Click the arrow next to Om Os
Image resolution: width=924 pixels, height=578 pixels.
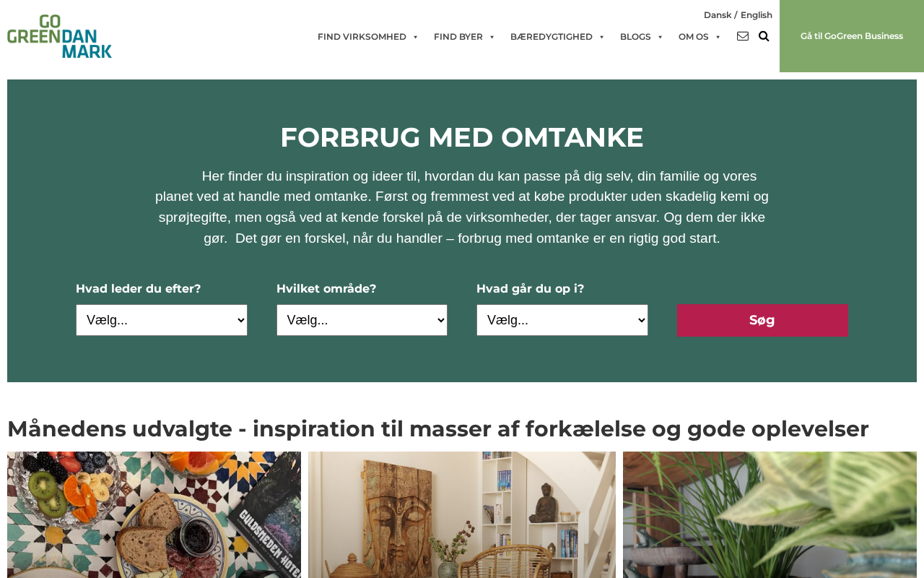coord(718,37)
